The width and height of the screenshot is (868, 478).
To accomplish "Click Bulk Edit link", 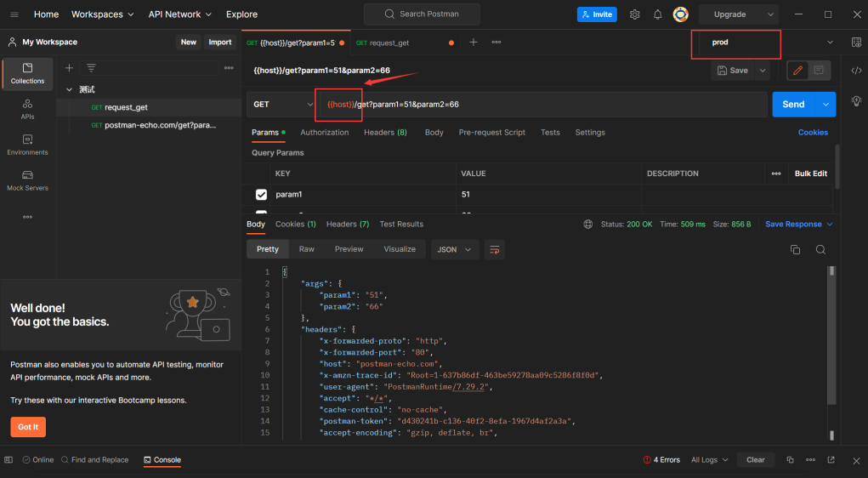I will 811,174.
